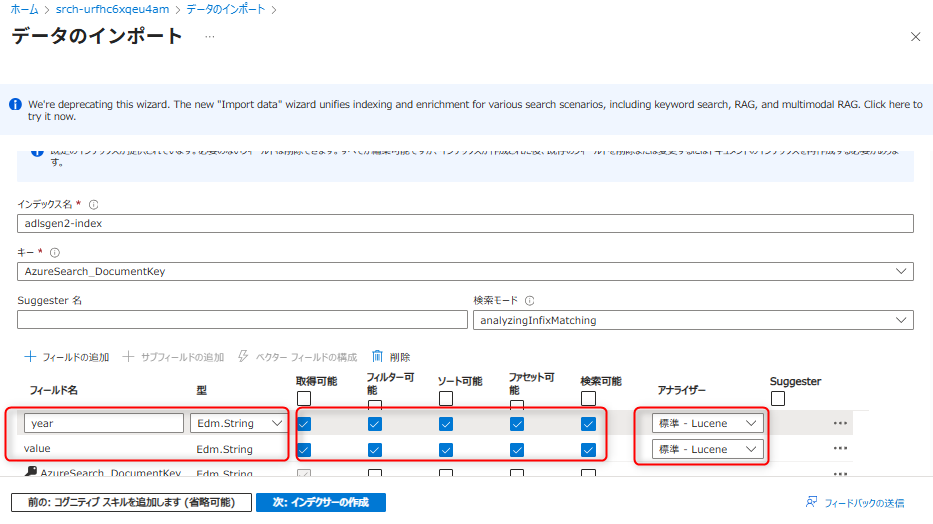Click the feedback person icon

pyautogui.click(x=812, y=502)
